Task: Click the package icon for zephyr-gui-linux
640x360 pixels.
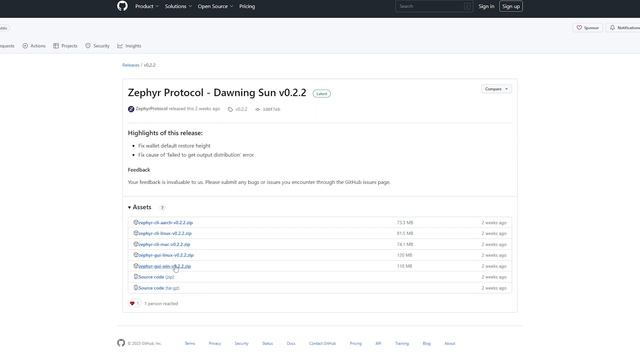Action: point(136,255)
